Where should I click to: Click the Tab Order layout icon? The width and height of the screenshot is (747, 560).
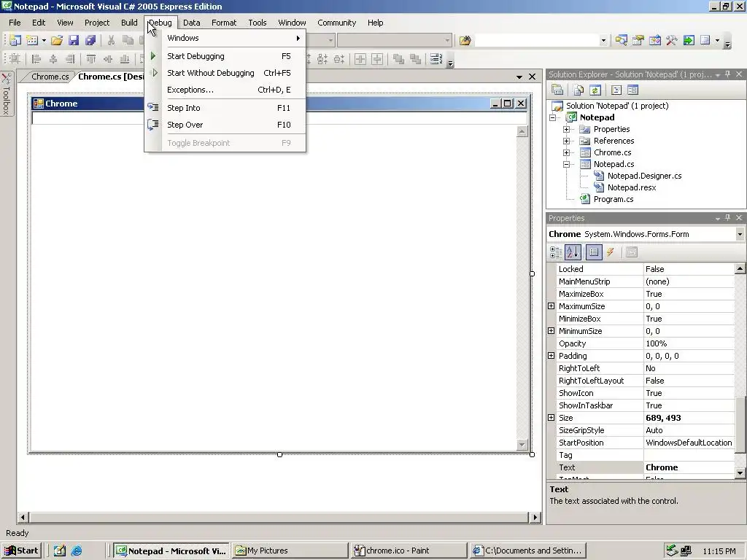436,59
